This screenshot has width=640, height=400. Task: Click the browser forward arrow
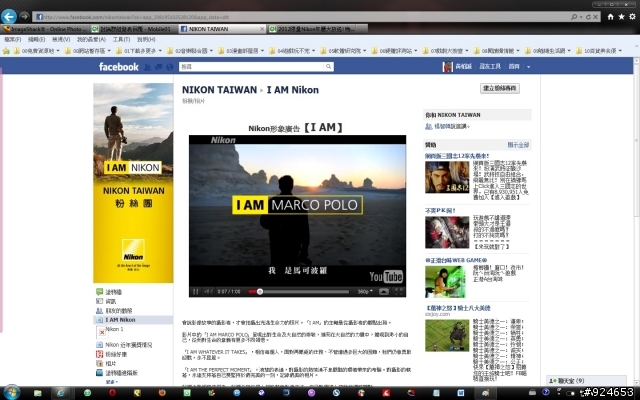pyautogui.click(x=24, y=16)
